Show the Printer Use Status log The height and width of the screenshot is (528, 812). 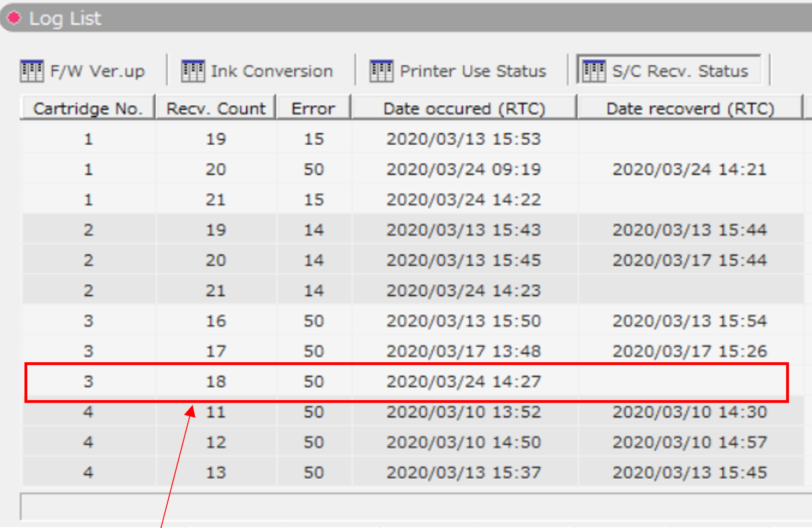pyautogui.click(x=473, y=71)
